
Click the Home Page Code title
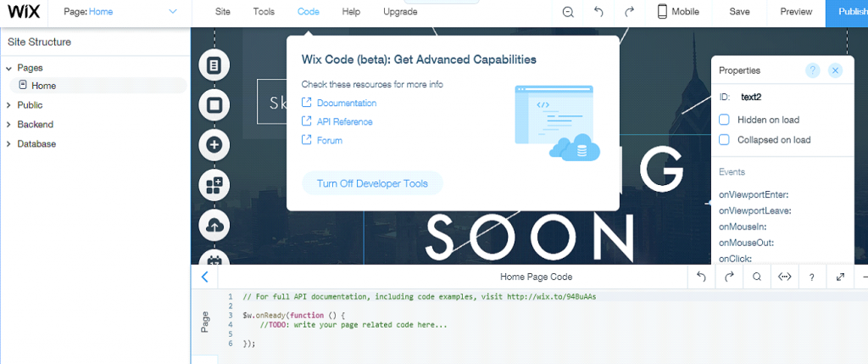tap(536, 277)
